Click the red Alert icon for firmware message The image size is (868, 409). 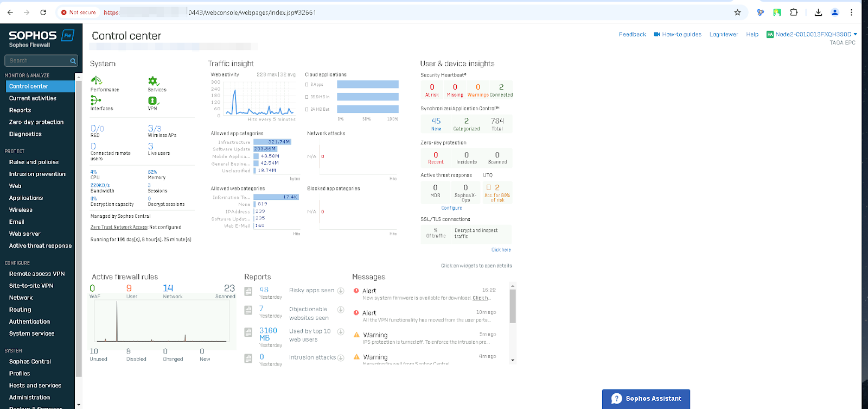[356, 291]
